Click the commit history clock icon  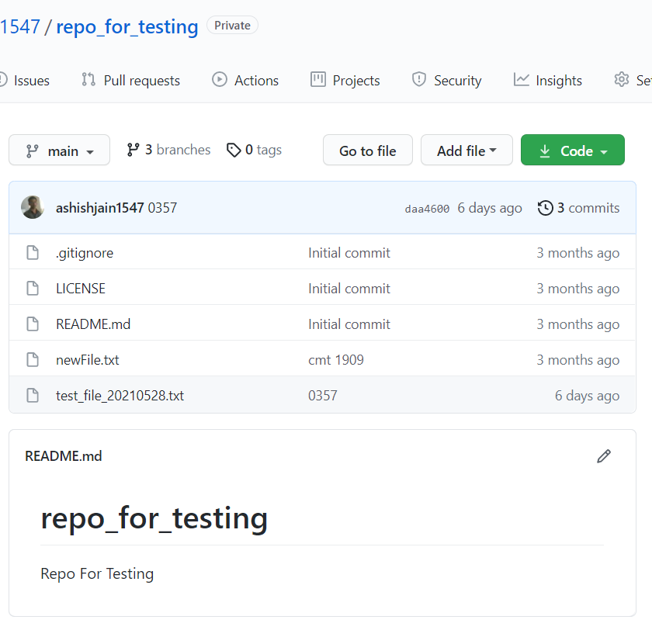tap(544, 208)
